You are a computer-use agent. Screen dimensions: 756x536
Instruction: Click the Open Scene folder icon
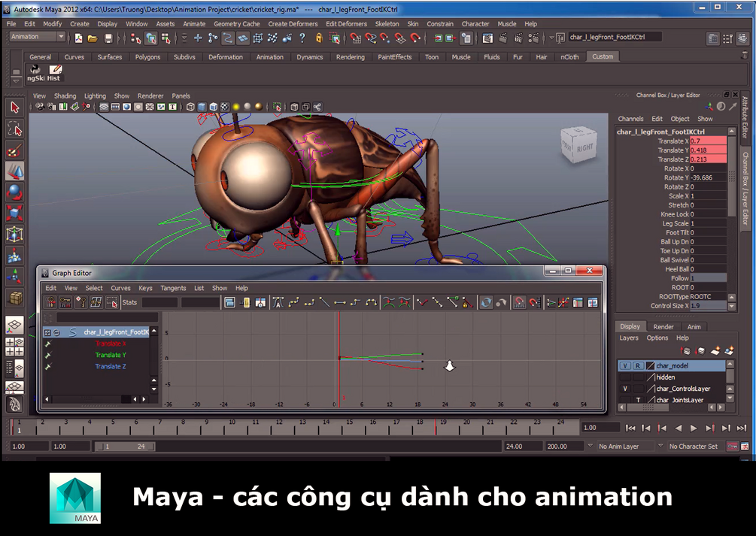coord(93,38)
